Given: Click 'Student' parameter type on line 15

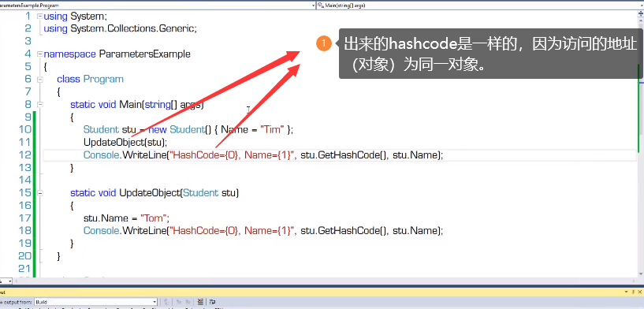Looking at the screenshot, I should click(200, 192).
